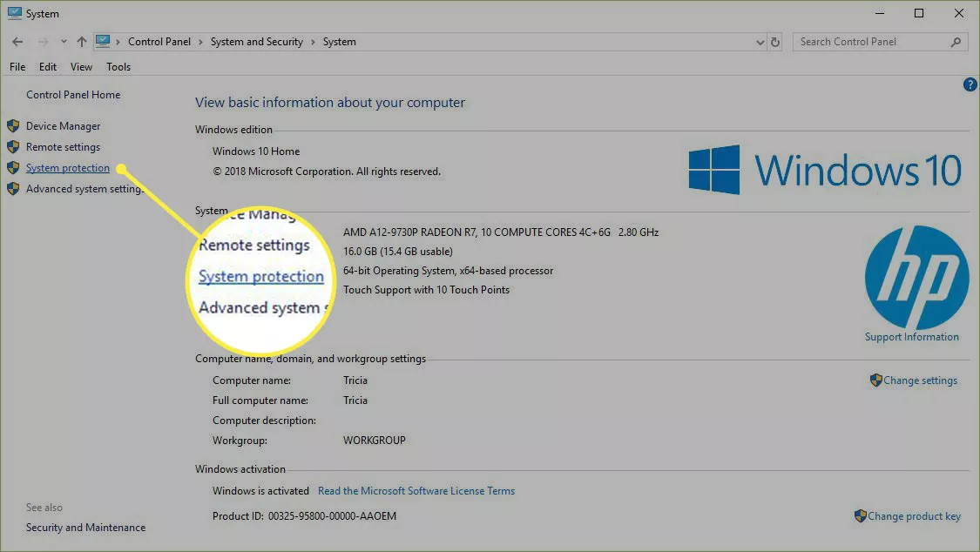Screen dimensions: 980x552
Task: Go back using the Back arrow
Action: (17, 42)
